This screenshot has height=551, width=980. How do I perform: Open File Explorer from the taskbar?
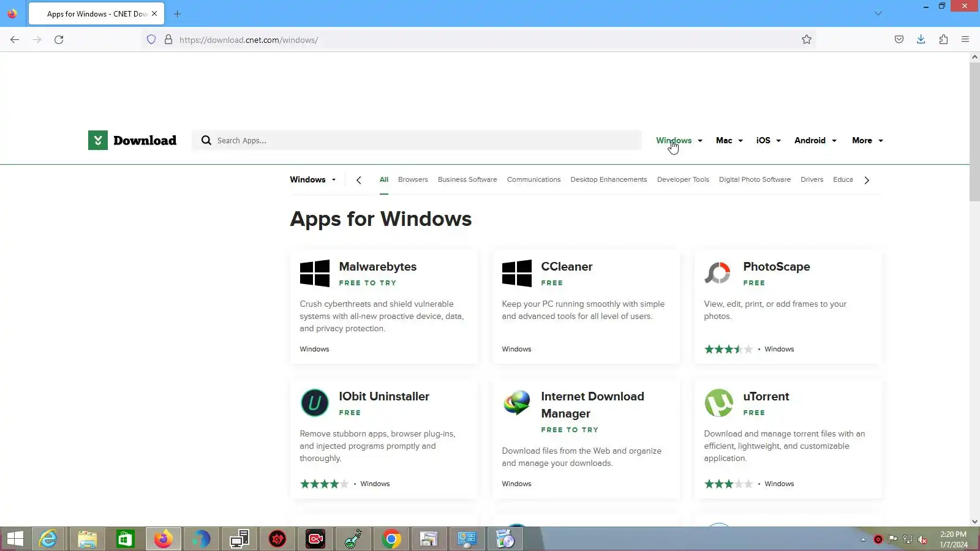click(87, 539)
